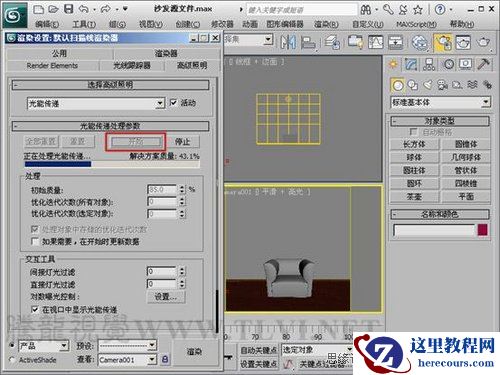
Task: Click the 渲染 button in the dialog
Action: point(194,351)
